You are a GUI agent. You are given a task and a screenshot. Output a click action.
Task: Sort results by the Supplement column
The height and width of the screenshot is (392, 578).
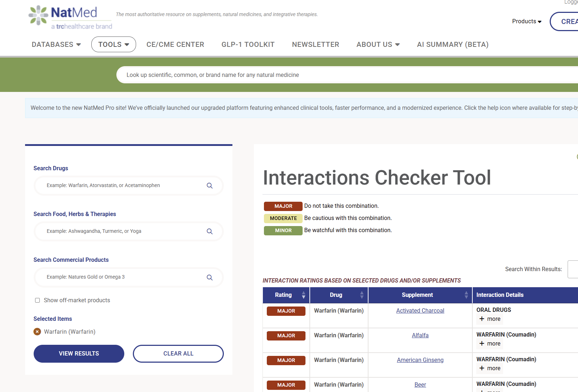(466, 295)
